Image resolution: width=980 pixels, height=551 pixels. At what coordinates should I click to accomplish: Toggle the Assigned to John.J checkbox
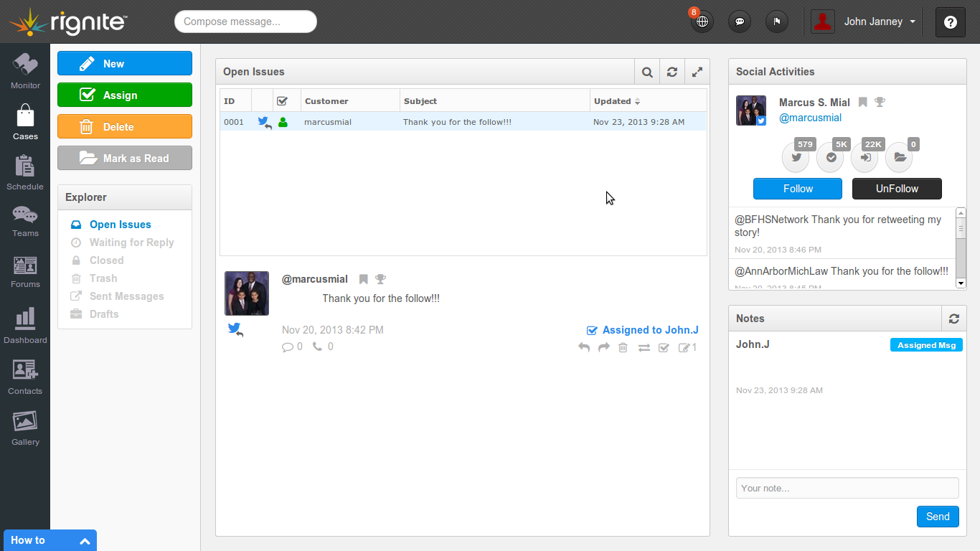(x=592, y=331)
